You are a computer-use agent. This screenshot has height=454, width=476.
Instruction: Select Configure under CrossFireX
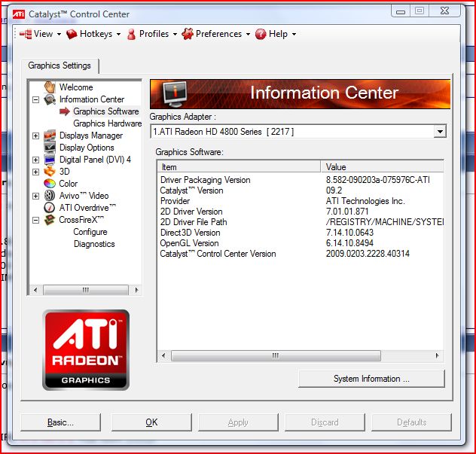click(x=90, y=232)
